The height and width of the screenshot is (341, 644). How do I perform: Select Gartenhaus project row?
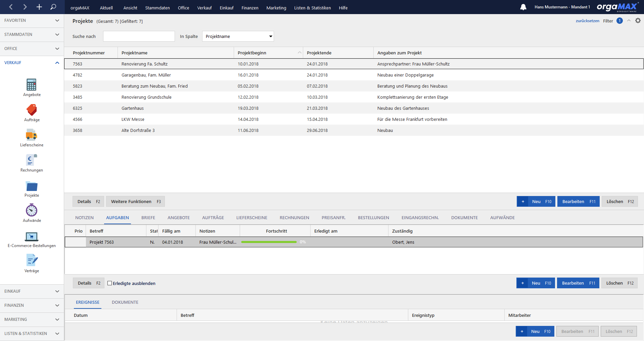pos(354,108)
